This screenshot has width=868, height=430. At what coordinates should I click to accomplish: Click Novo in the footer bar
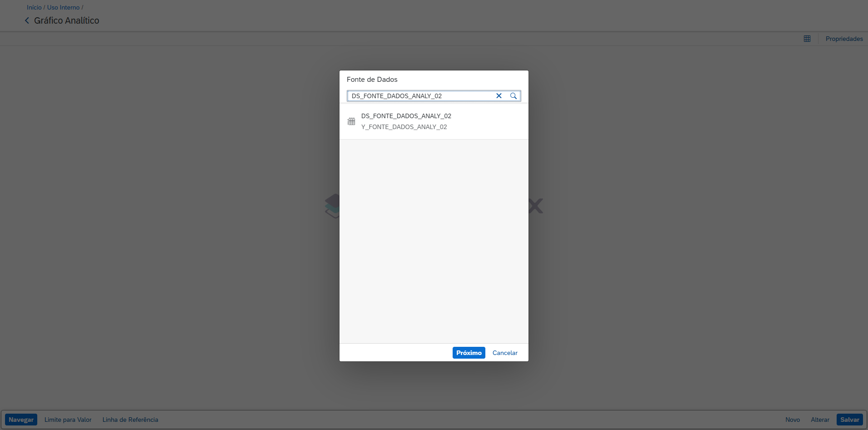point(792,420)
